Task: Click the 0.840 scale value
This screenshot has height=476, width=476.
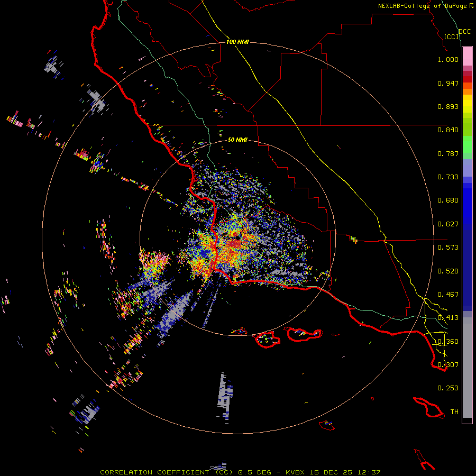Action: pyautogui.click(x=448, y=130)
